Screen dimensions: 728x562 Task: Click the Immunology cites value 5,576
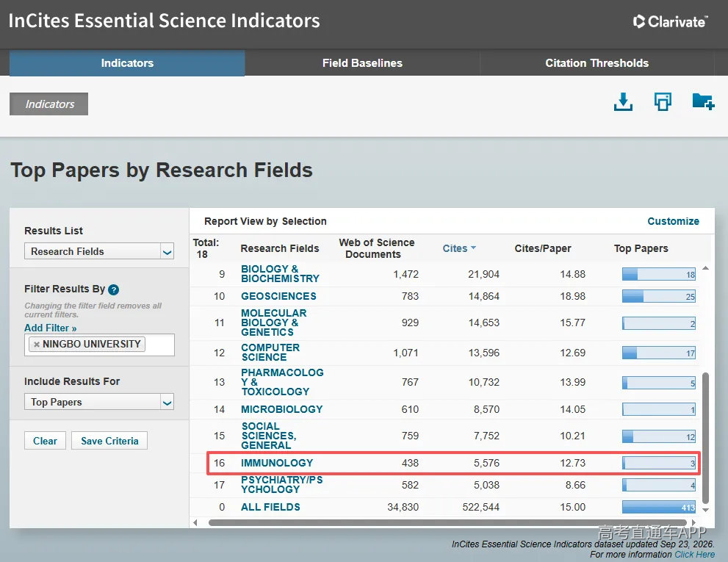click(486, 463)
